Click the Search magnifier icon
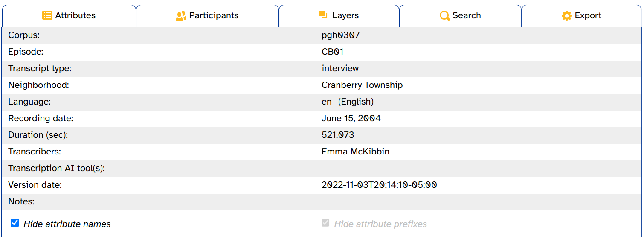Image resolution: width=644 pixels, height=239 pixels. point(445,16)
